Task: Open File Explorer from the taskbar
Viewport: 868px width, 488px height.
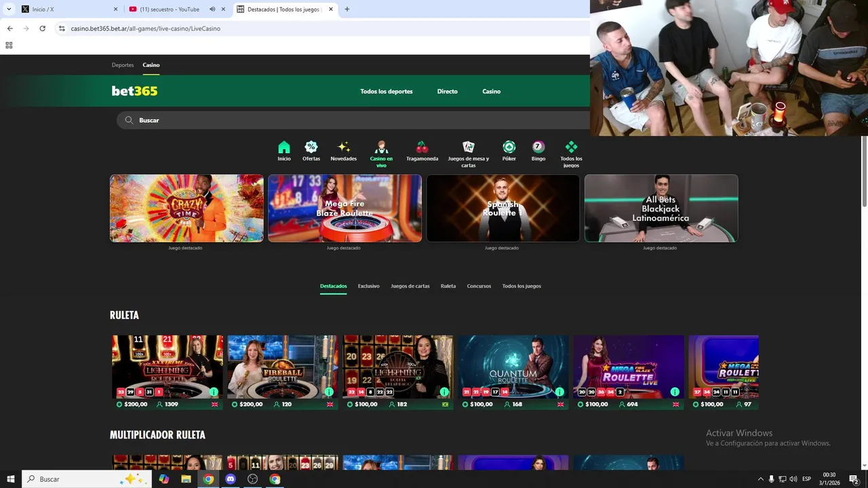Action: (x=186, y=479)
